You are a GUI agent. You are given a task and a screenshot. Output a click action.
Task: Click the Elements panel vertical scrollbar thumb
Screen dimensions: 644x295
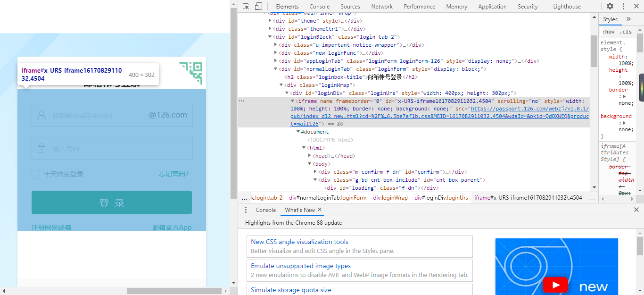pos(594,51)
